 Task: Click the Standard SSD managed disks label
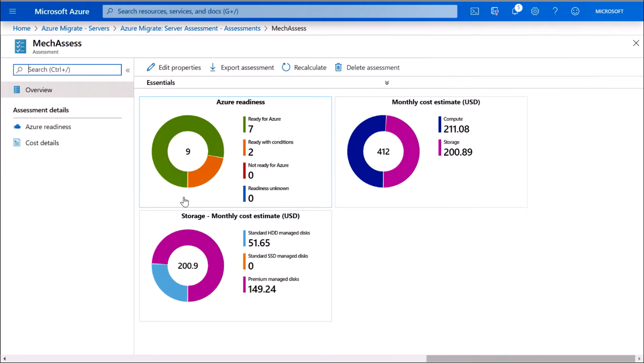[x=278, y=256]
